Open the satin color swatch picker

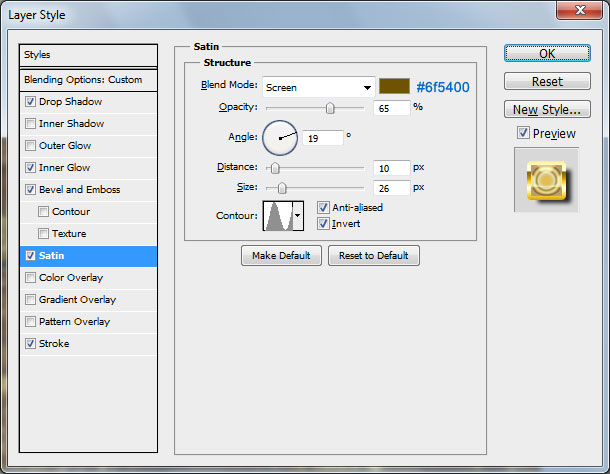(x=394, y=86)
